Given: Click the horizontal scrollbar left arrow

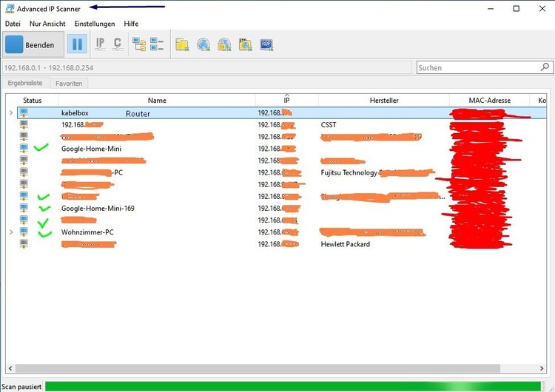Looking at the screenshot, I should point(10,368).
